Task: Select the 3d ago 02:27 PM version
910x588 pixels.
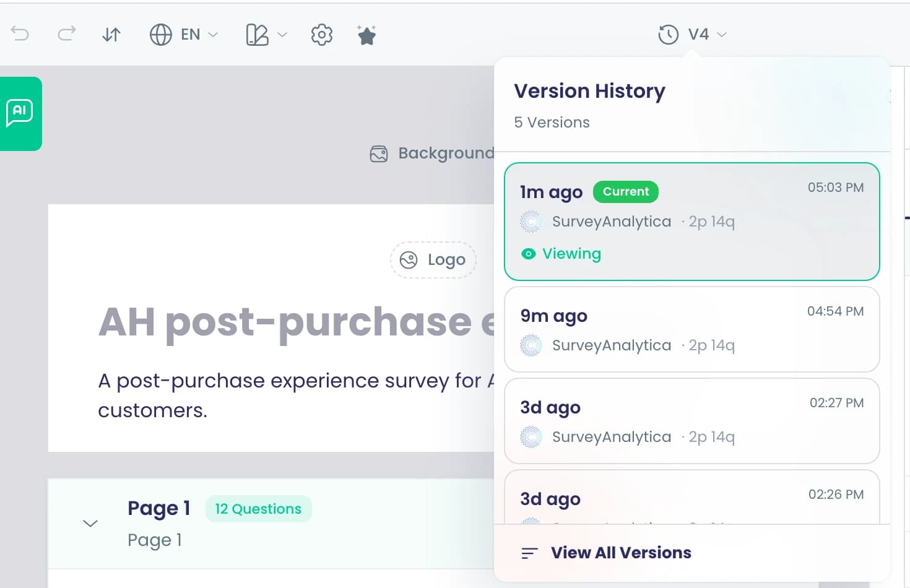Action: (x=692, y=421)
